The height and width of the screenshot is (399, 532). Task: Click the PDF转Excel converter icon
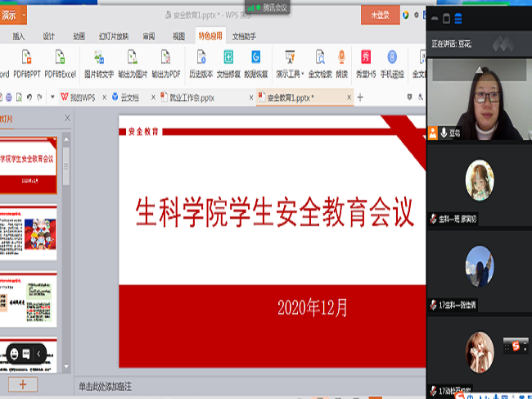(60, 57)
